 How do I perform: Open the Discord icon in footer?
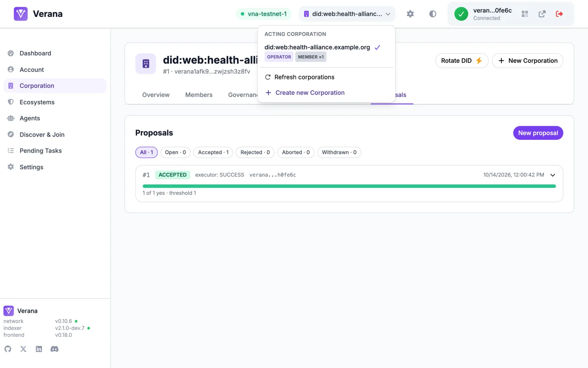pyautogui.click(x=54, y=349)
